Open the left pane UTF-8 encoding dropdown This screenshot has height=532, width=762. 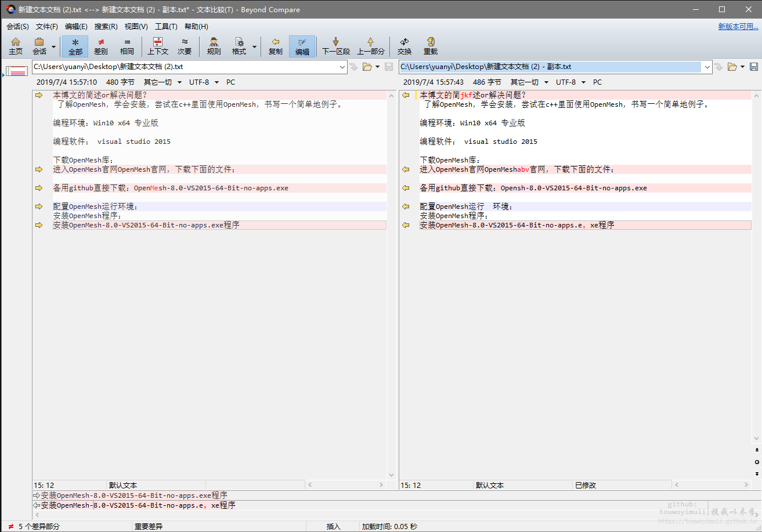point(203,82)
